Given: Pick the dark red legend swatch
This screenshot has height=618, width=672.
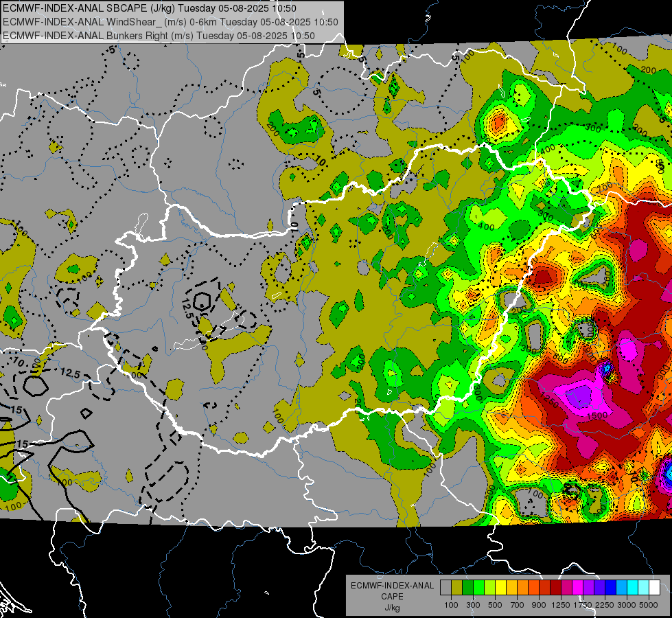Looking at the screenshot, I should coord(555,587).
